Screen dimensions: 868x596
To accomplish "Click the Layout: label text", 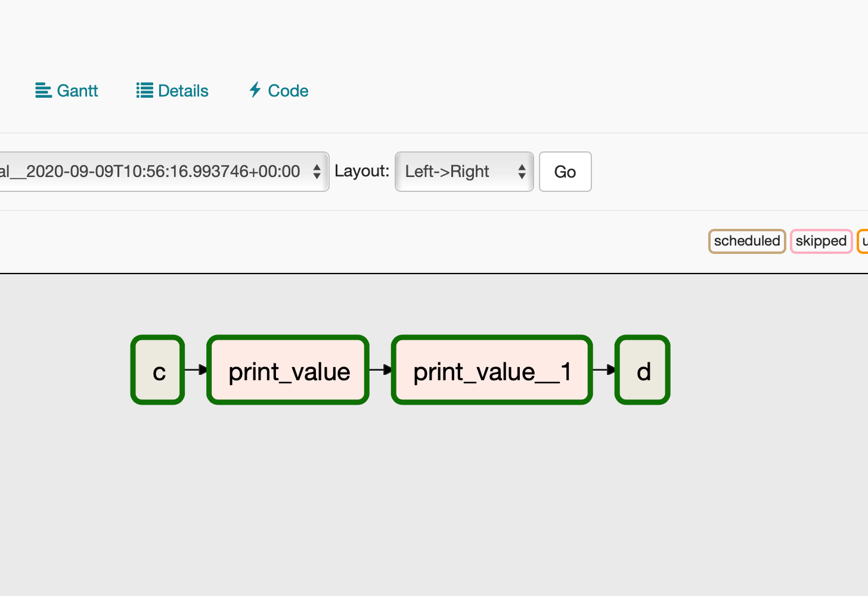I will (362, 171).
